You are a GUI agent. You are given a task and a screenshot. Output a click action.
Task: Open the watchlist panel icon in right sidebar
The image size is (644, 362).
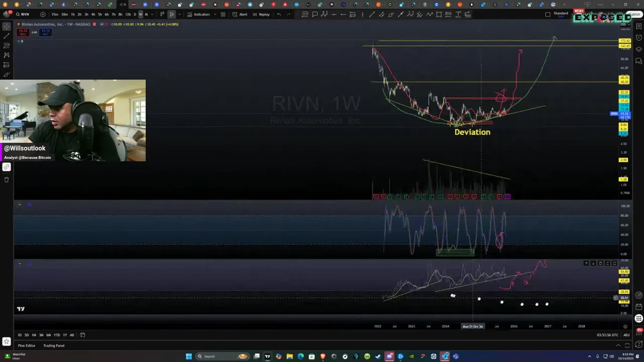(638, 27)
